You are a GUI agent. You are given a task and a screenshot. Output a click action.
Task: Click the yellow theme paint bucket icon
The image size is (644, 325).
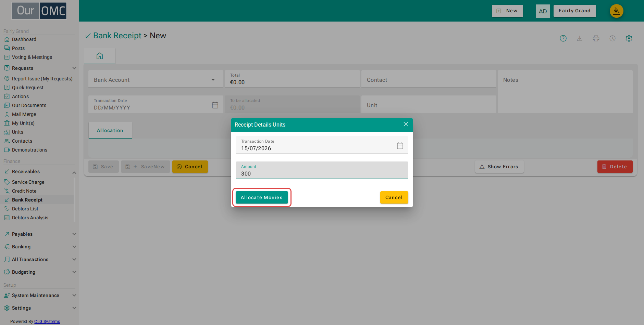click(x=617, y=11)
